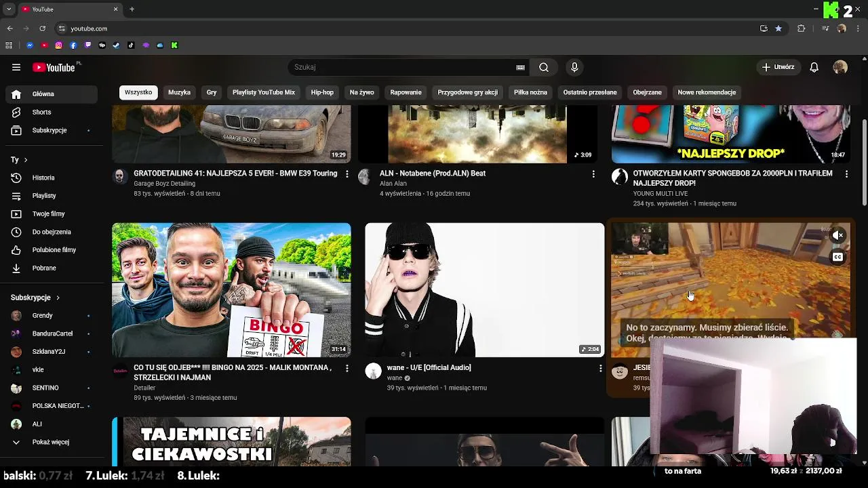Open more options for BINGO NA 2025 video
The height and width of the screenshot is (488, 868).
point(347,368)
